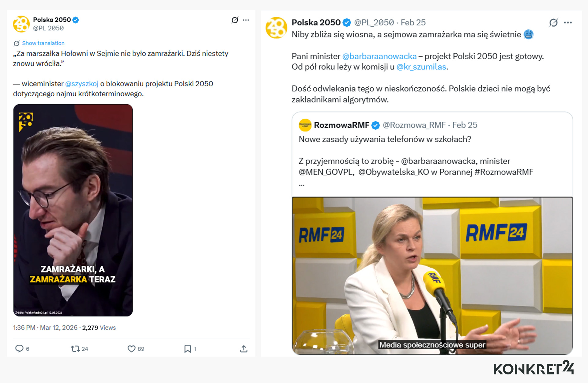Click the Grok icon on right tweet
Image resolution: width=588 pixels, height=383 pixels.
[553, 23]
